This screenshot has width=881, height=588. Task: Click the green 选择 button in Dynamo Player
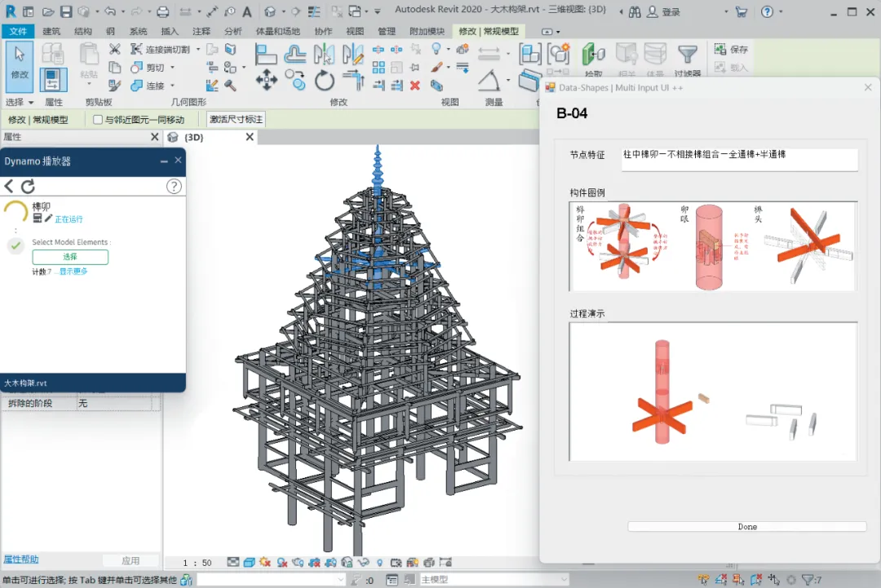(70, 257)
